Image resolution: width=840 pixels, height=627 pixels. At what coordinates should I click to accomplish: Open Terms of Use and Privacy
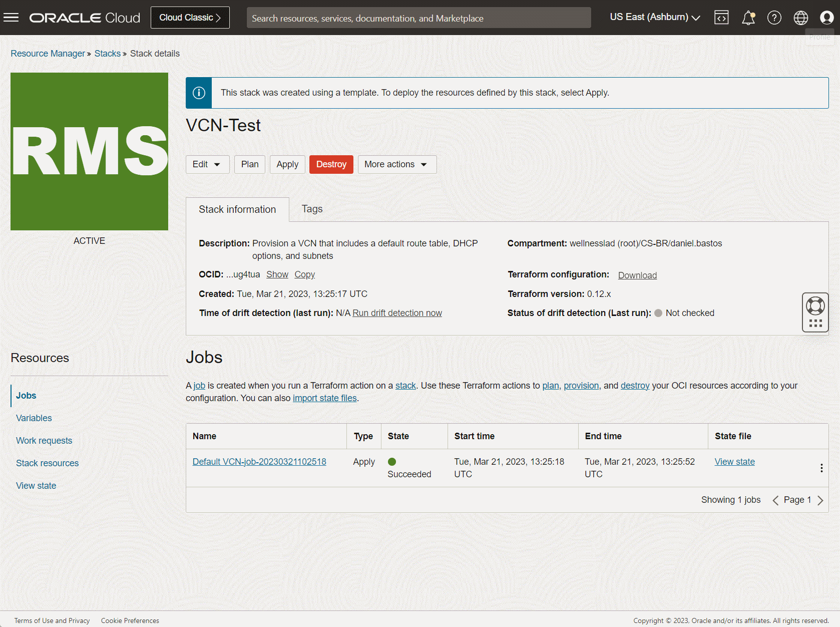(x=52, y=620)
